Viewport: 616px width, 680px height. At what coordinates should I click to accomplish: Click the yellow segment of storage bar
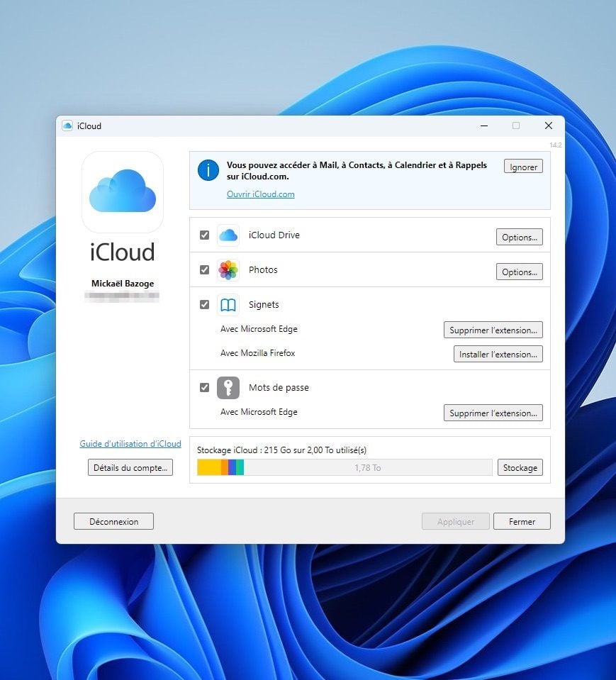(209, 467)
